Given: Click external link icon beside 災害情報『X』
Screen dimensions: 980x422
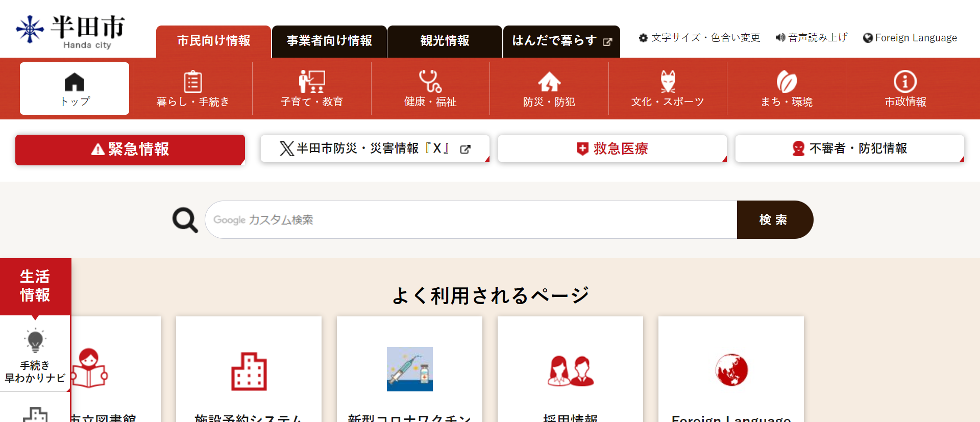Looking at the screenshot, I should [465, 149].
